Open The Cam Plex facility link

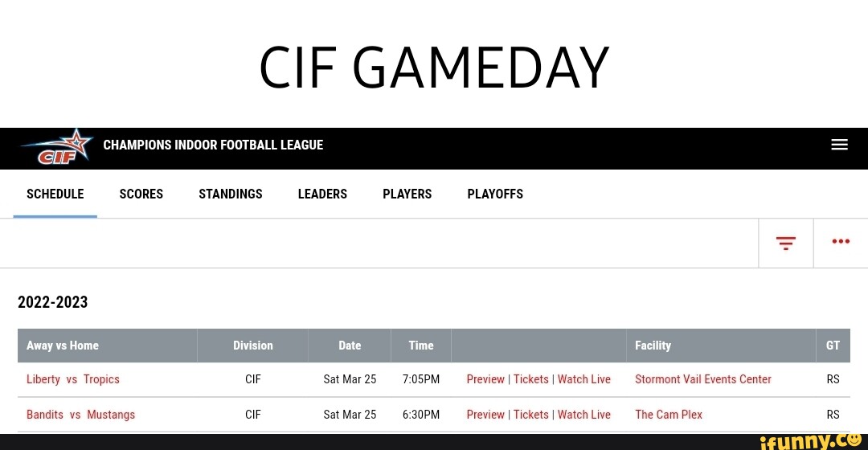coord(668,415)
